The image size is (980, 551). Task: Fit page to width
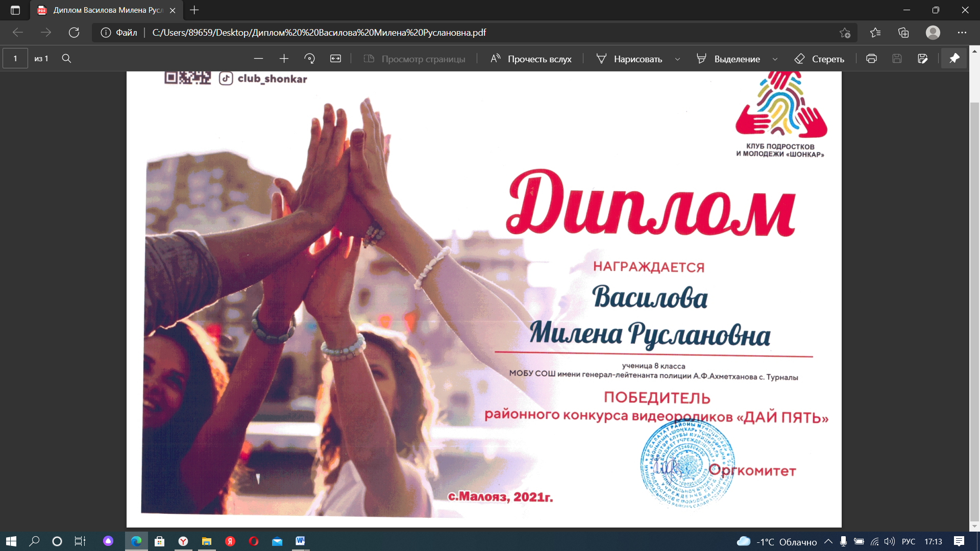click(335, 59)
